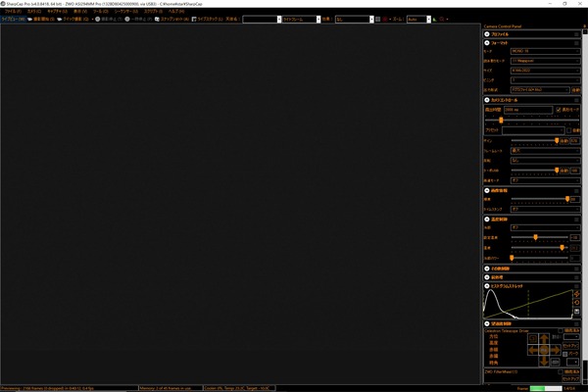
Task: Open the ヘルプ (Help) menu
Action: coord(175,12)
